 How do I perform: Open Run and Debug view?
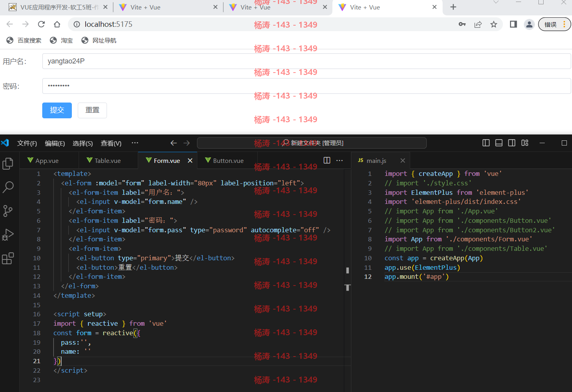coord(8,235)
